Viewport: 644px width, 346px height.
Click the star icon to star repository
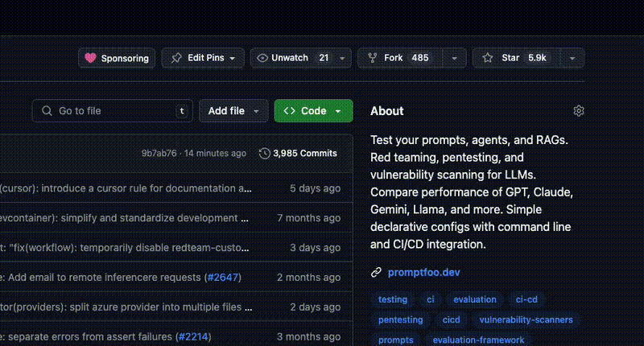tap(488, 58)
